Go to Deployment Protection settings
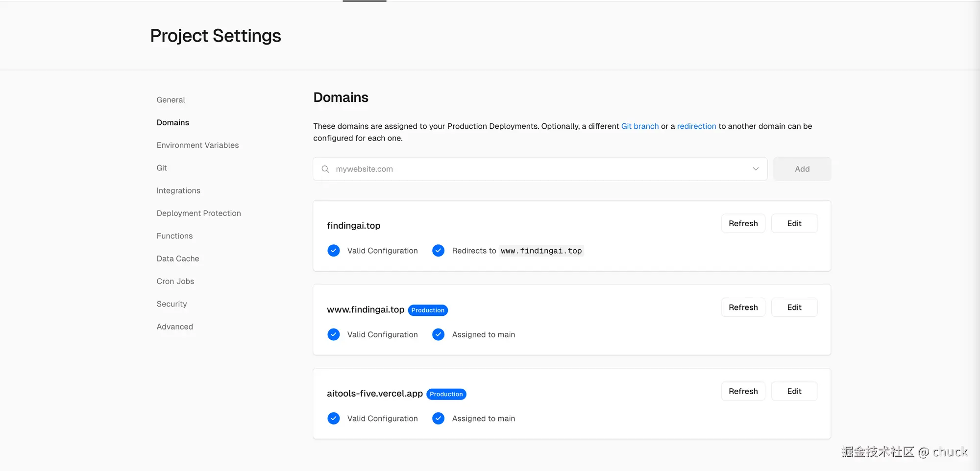 click(x=198, y=213)
